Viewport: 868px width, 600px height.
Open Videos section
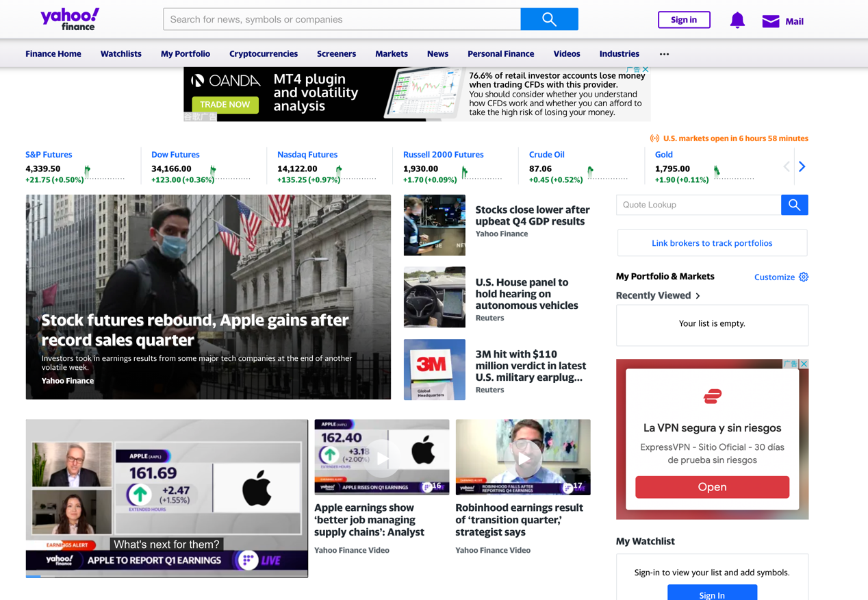click(x=567, y=53)
